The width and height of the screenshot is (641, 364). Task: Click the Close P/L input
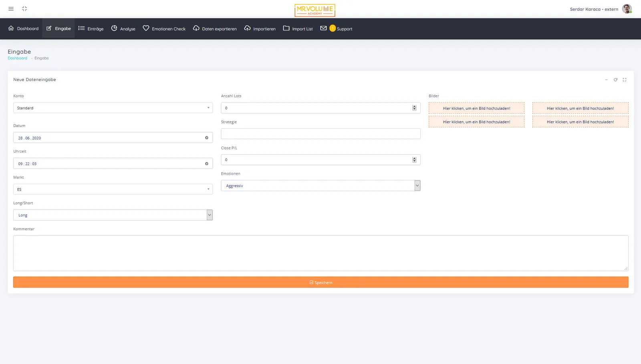(320, 159)
